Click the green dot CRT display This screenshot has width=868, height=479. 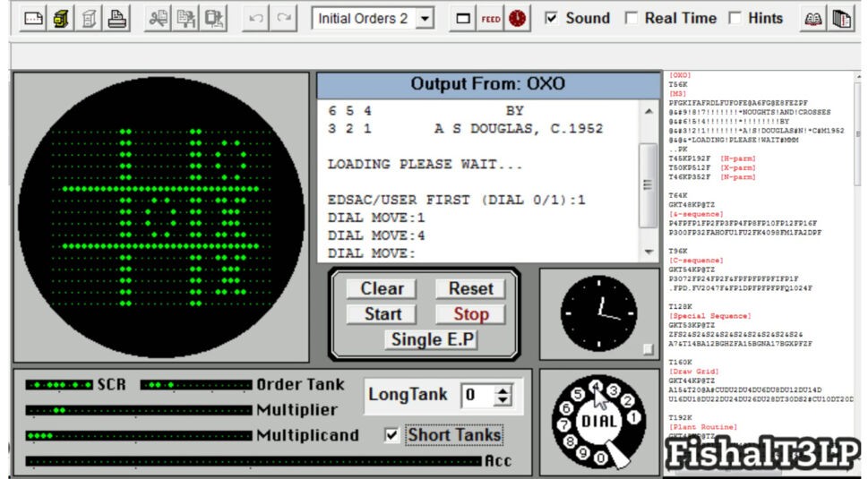click(161, 217)
